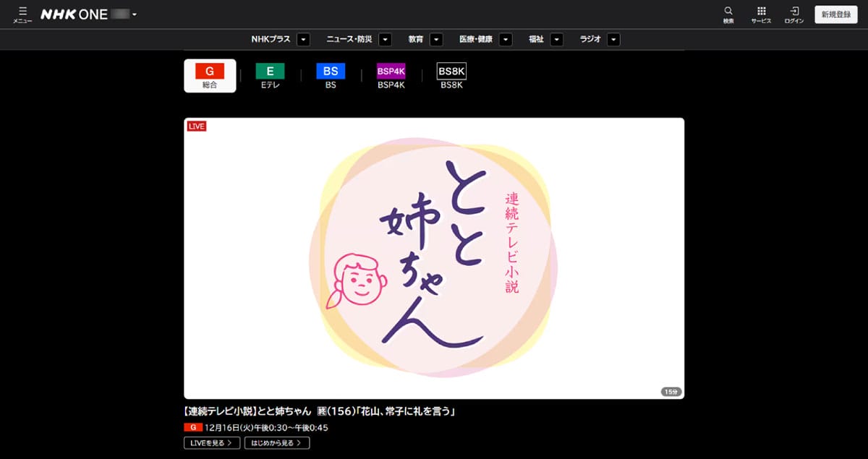Expand the 医療・健康 dropdown arrow
868x459 pixels.
pos(506,40)
